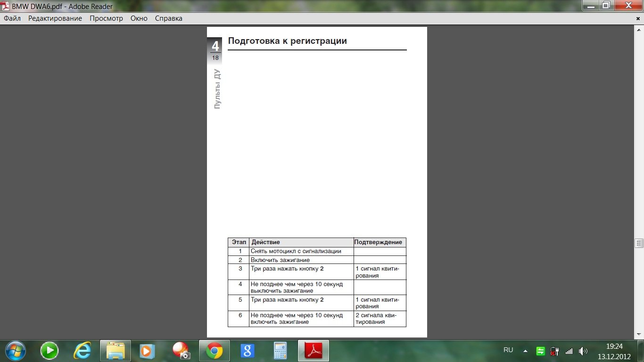Click the RU language indicator

[508, 350]
